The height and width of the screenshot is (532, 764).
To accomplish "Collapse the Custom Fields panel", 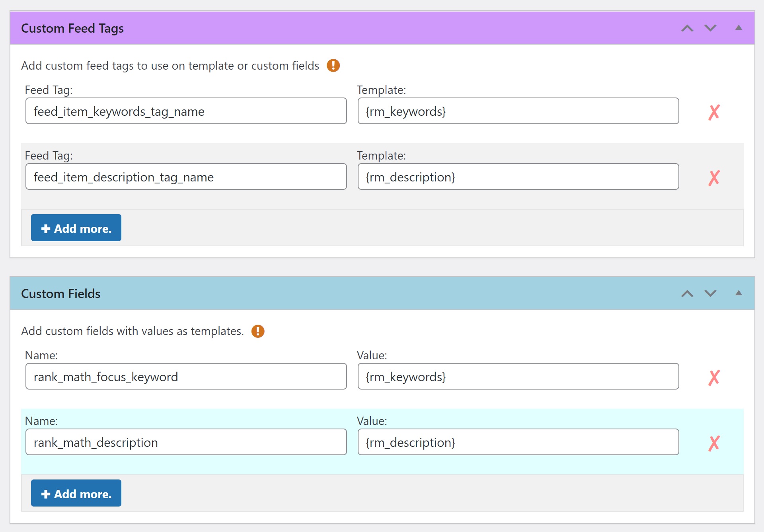I will 739,293.
